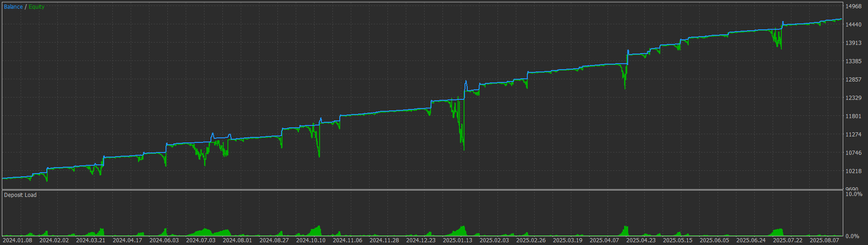Click the Deposit Load panel label
The height and width of the screenshot is (245, 868).
(x=20, y=195)
